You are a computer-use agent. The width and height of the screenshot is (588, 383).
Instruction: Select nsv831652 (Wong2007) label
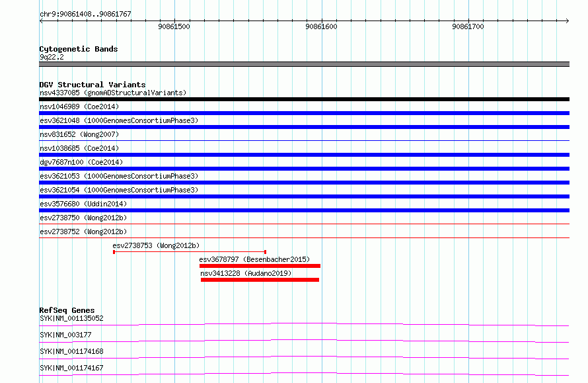coord(79,134)
